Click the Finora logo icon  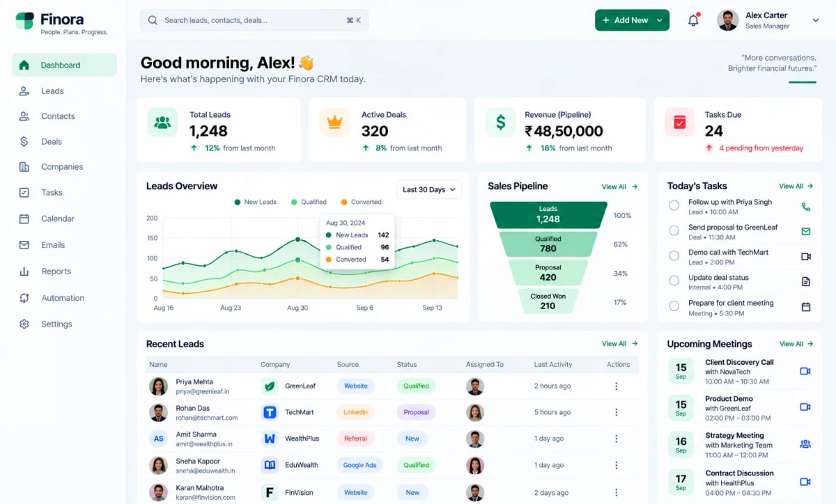click(24, 21)
